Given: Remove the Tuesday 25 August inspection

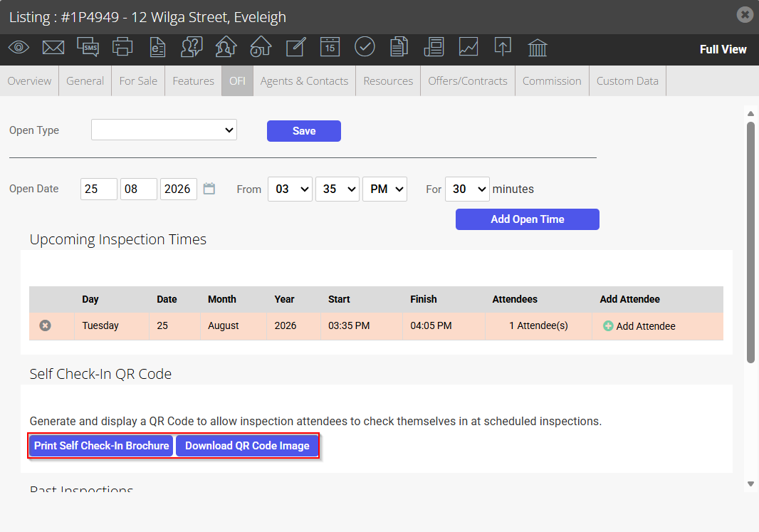Looking at the screenshot, I should 45,325.
